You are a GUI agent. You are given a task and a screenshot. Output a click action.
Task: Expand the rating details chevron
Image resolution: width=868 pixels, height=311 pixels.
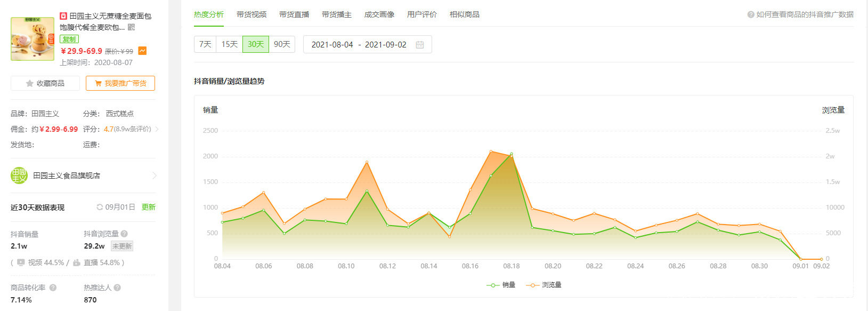[x=157, y=129]
